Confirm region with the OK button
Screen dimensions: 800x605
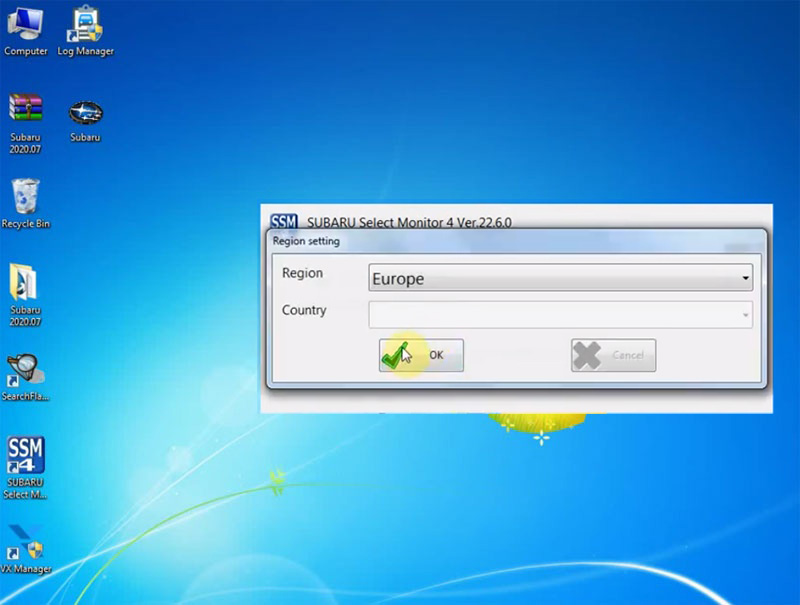pos(421,355)
